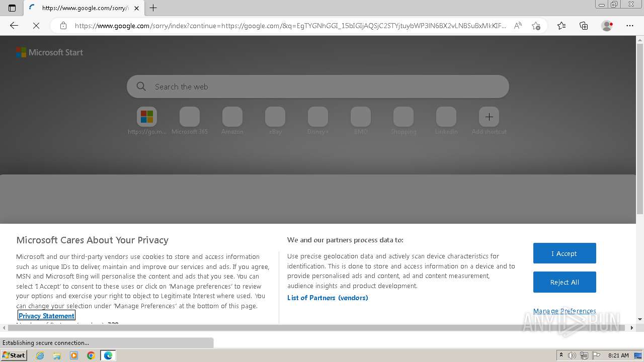Open the Favorites list
Image resolution: width=644 pixels, height=362 pixels.
[561, 26]
